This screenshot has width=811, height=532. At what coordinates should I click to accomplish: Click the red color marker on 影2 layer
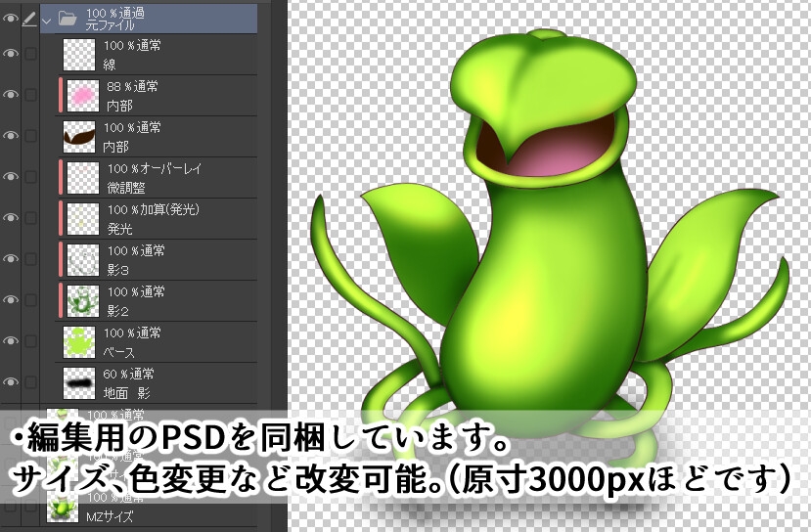click(61, 301)
